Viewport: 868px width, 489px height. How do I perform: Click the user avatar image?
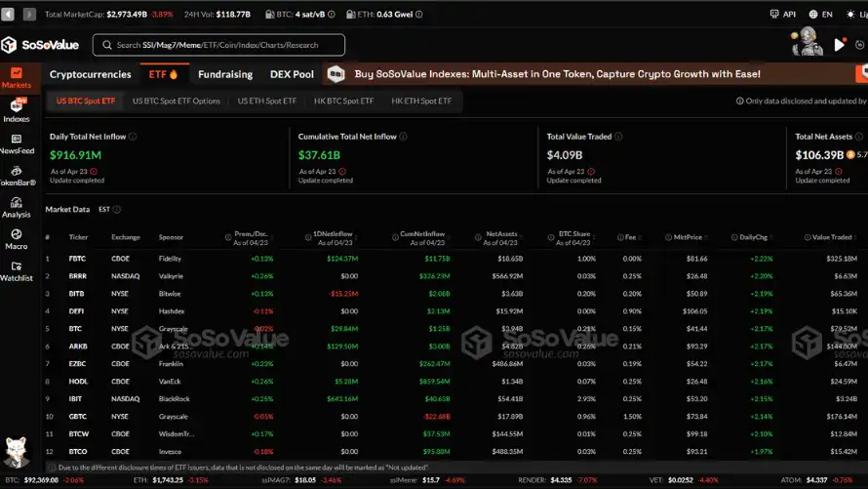[808, 42]
